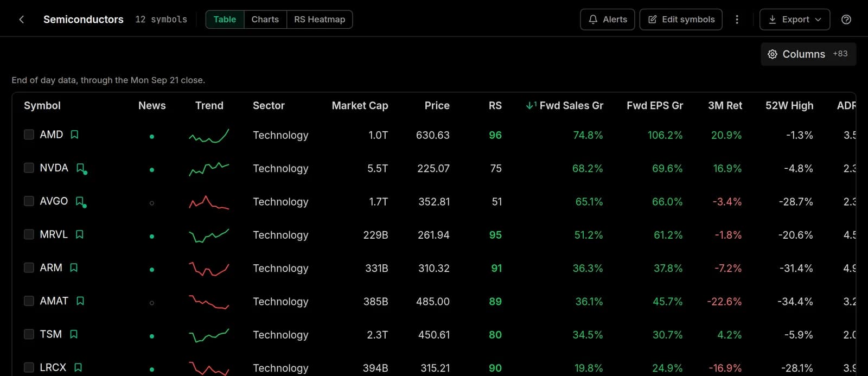This screenshot has width=868, height=376.
Task: Switch to the Table view tab
Action: pos(225,20)
